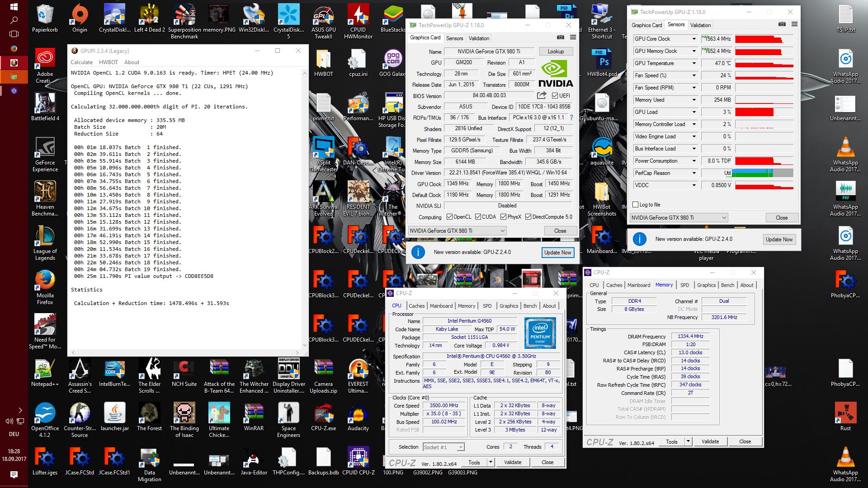Screen dimensions: 868x488
Task: Open Task View on taskbar
Action: click(14, 34)
